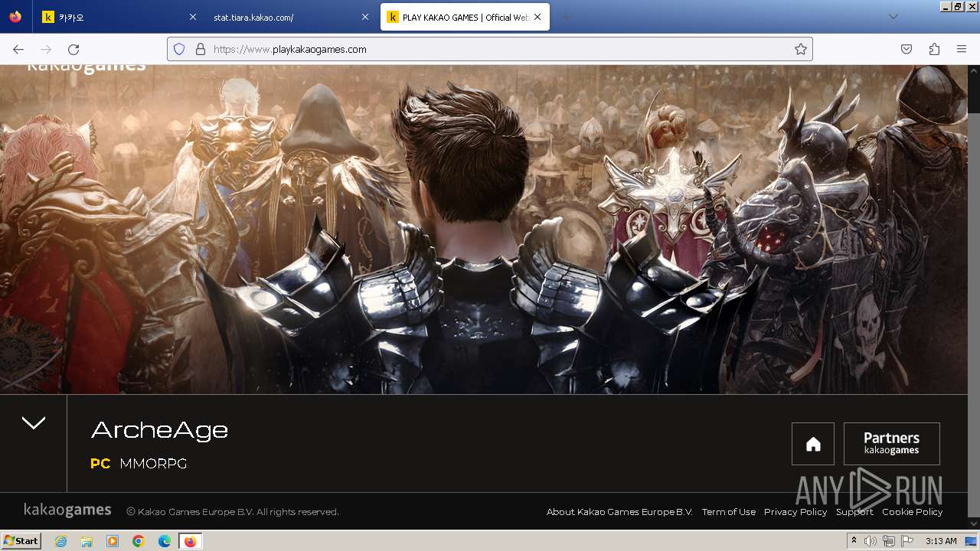Click the kakaogames footer logo
This screenshot has width=980, height=551.
67,510
